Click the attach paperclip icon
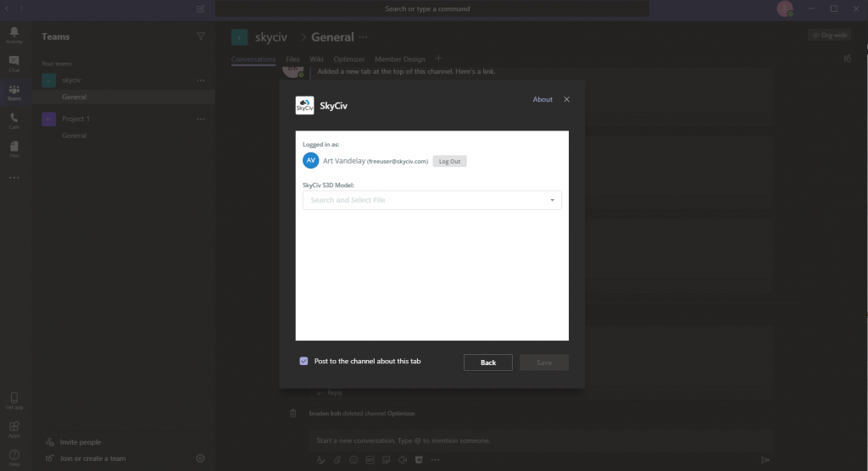This screenshot has width=868, height=471. pyautogui.click(x=337, y=460)
